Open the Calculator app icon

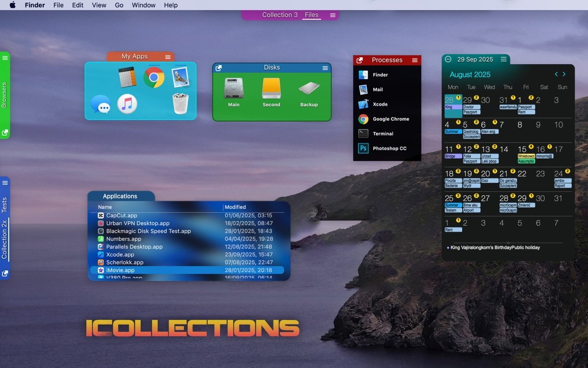coord(127,78)
